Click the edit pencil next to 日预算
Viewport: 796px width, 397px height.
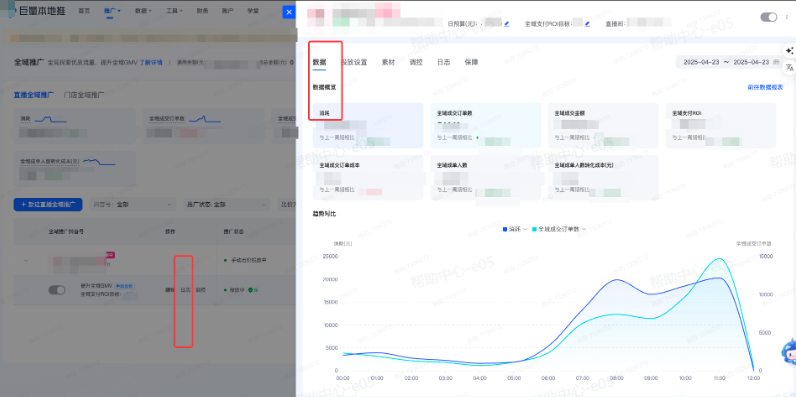pyautogui.click(x=507, y=24)
